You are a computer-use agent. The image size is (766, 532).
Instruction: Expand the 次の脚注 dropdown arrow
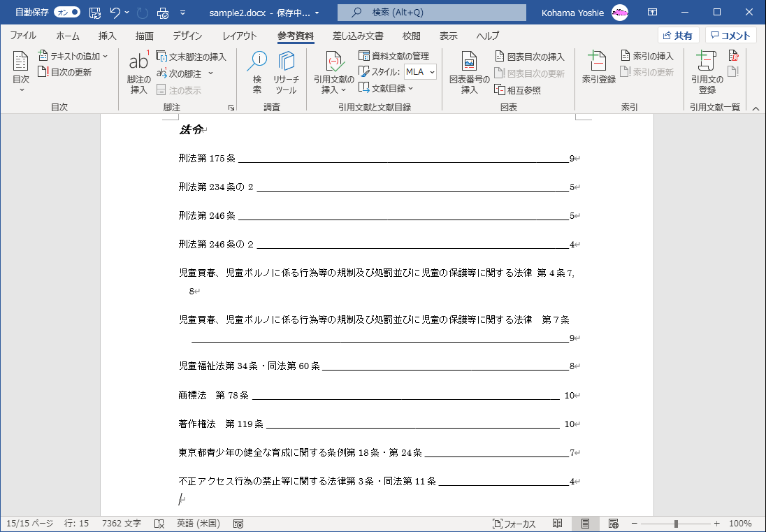[210, 73]
